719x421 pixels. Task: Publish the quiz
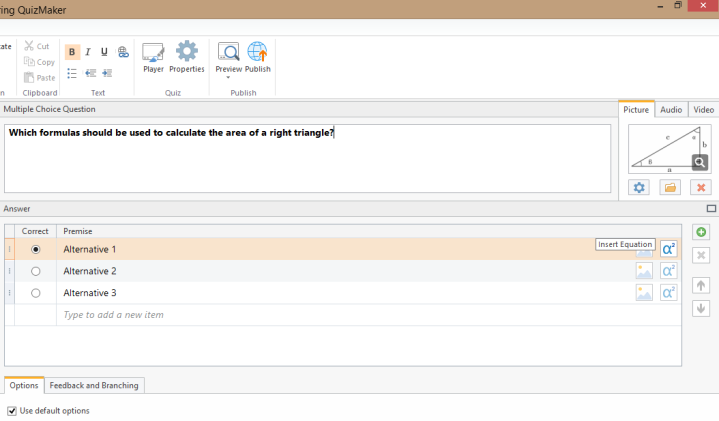(257, 57)
